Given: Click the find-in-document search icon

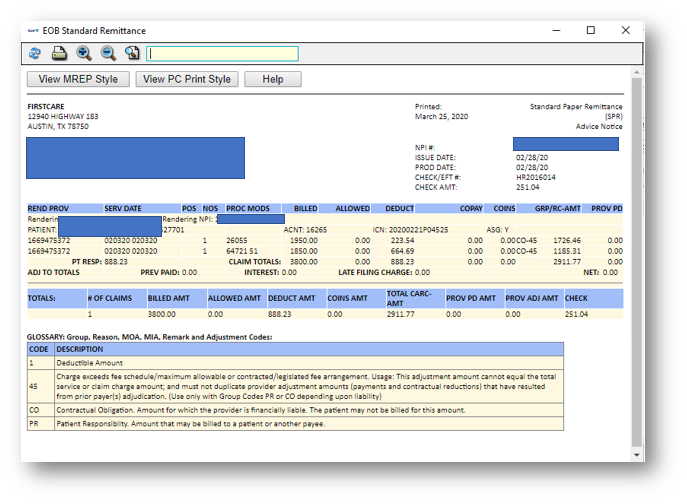Looking at the screenshot, I should point(132,53).
